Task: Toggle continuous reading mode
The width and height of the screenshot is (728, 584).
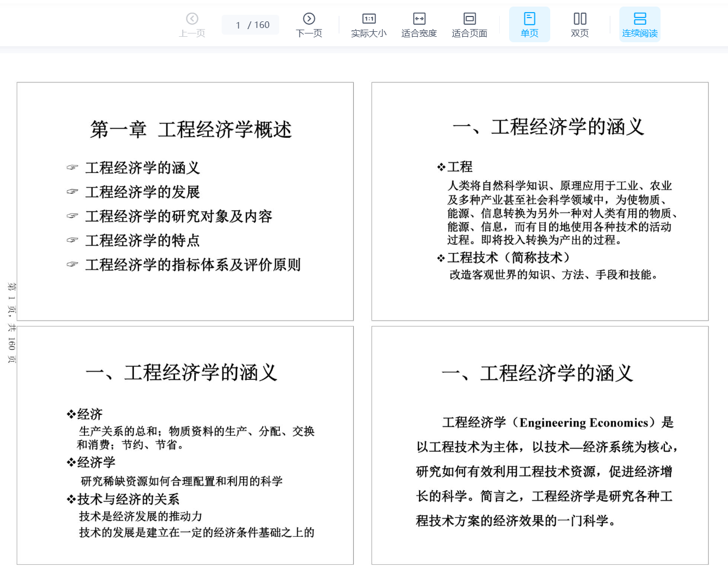Action: (x=640, y=25)
